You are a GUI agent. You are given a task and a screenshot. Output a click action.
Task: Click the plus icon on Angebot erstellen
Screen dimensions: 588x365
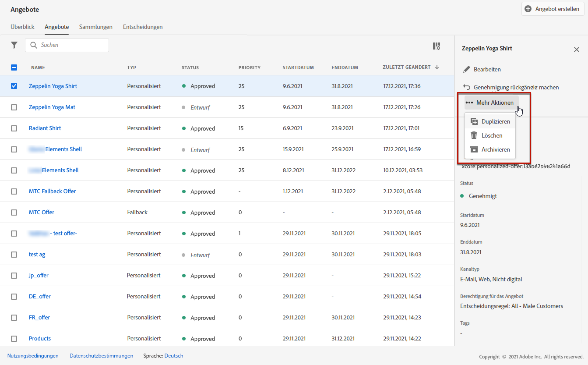point(528,9)
